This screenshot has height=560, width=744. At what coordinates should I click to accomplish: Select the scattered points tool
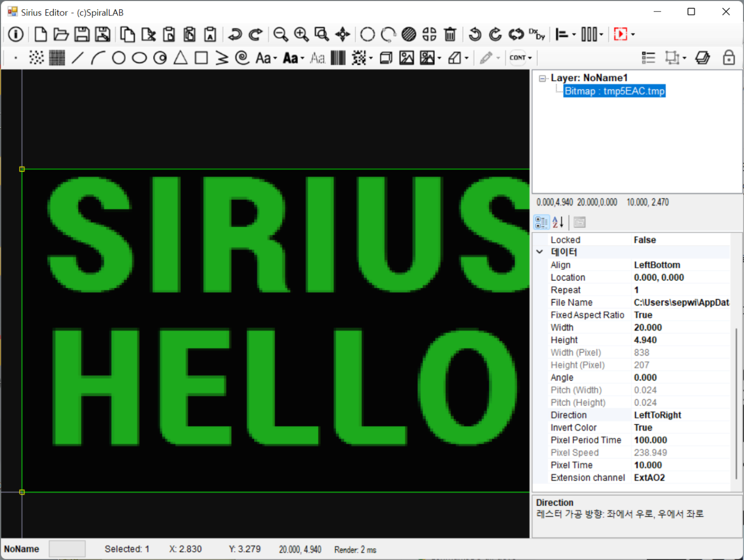pos(36,58)
